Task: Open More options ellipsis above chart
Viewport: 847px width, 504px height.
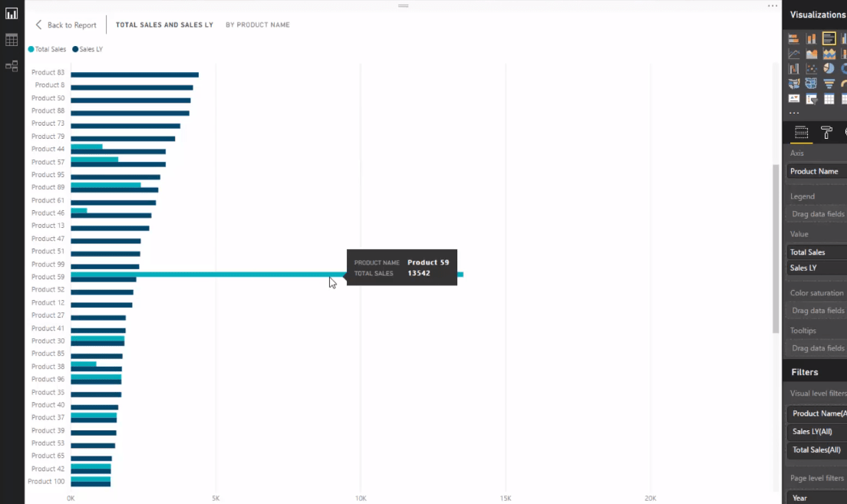Action: (773, 6)
